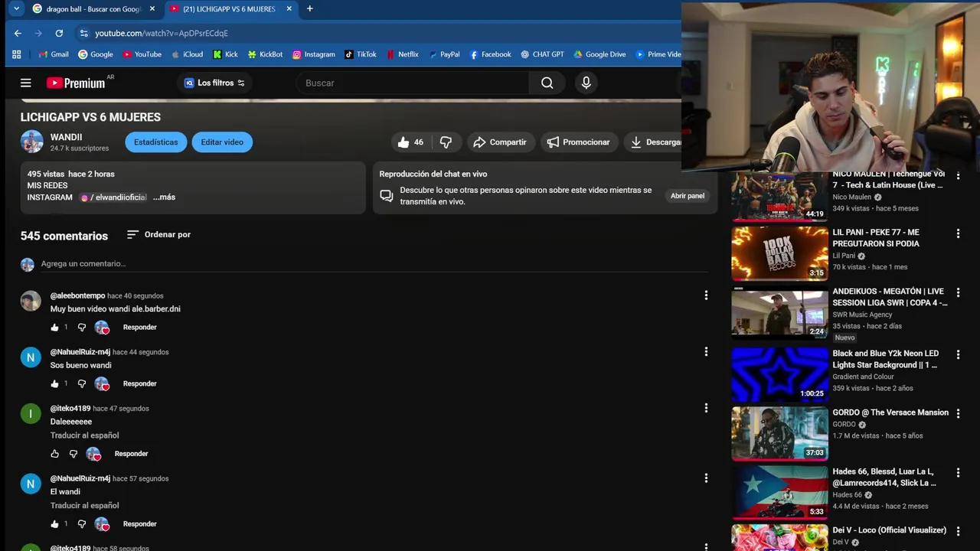Click the address bar URL
Screen dimensions: 980x551
tap(162, 34)
